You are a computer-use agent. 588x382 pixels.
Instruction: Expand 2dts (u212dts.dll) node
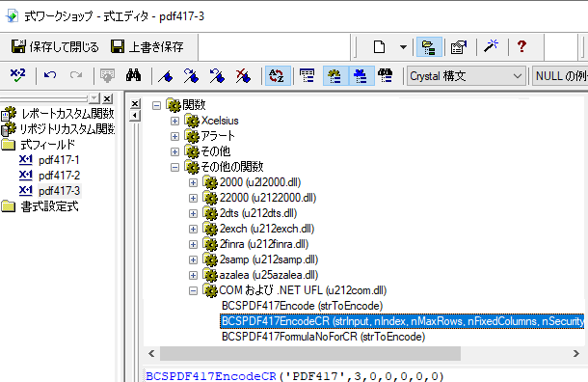coord(193,213)
